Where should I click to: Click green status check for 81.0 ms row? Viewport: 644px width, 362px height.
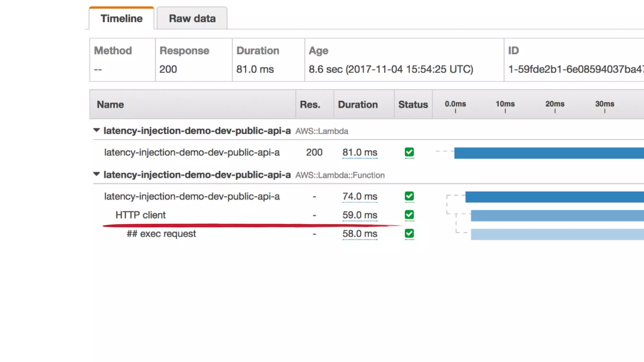click(x=409, y=152)
